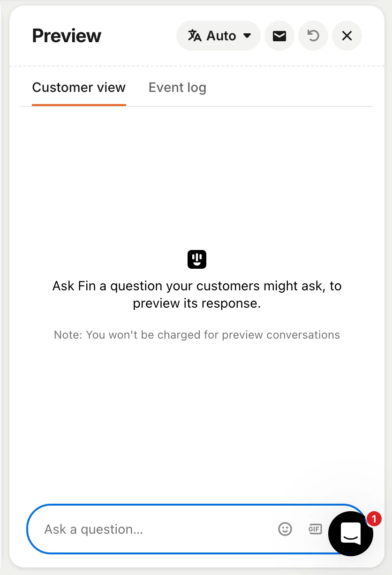Viewport: 392px width, 575px height.
Task: Switch to the Customer view tab
Action: [79, 88]
